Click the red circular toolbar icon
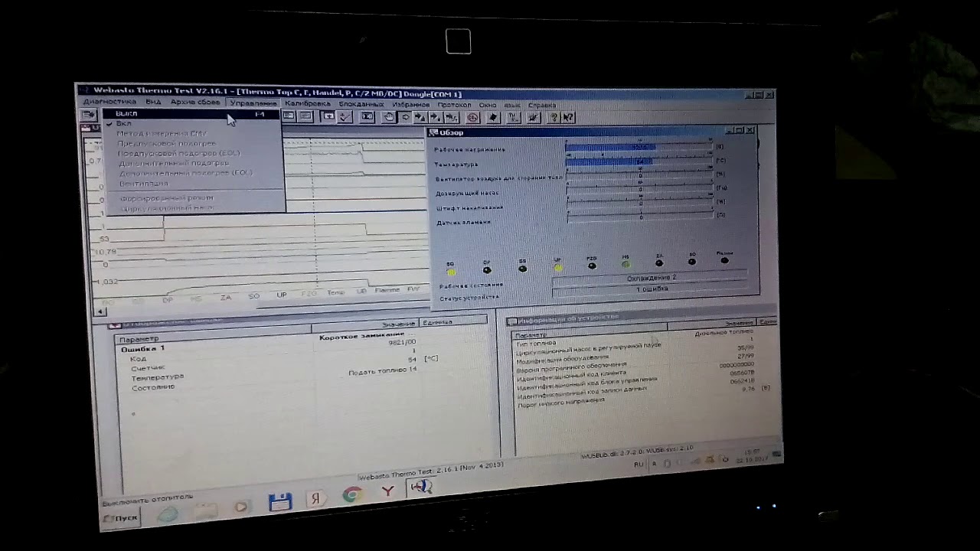 (472, 117)
